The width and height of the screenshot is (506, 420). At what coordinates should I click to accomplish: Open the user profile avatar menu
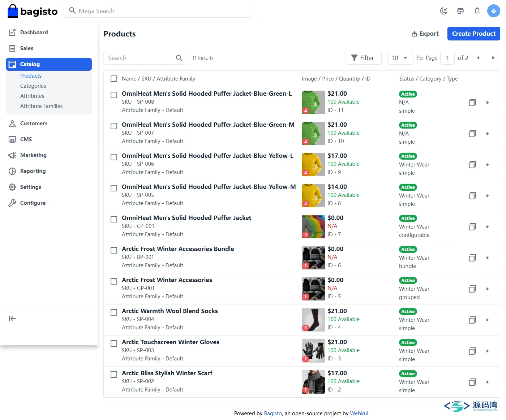494,11
